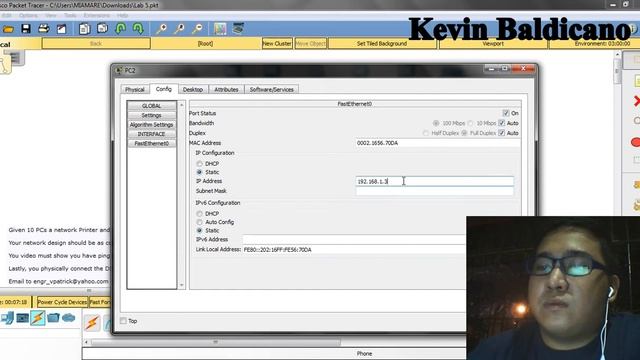Screen dimensions: 640x360
Task: Click the config sidebar scroll up arrow
Action: click(182, 105)
